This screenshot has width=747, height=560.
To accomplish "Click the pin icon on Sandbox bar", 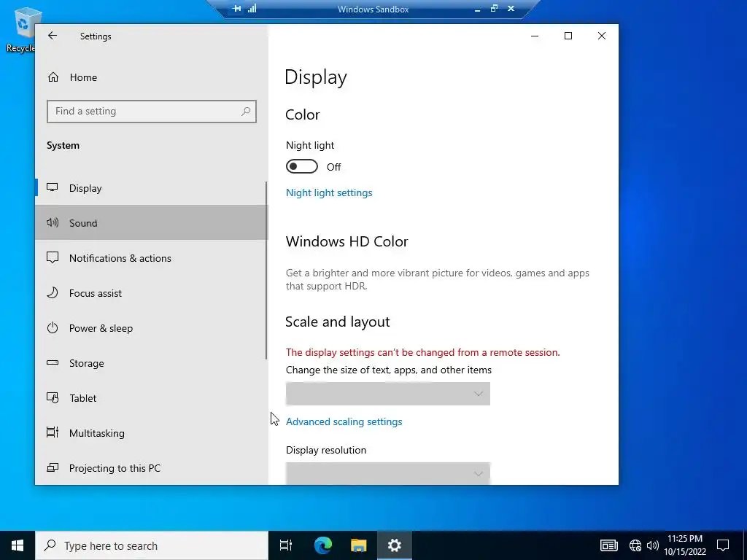I will coord(236,8).
